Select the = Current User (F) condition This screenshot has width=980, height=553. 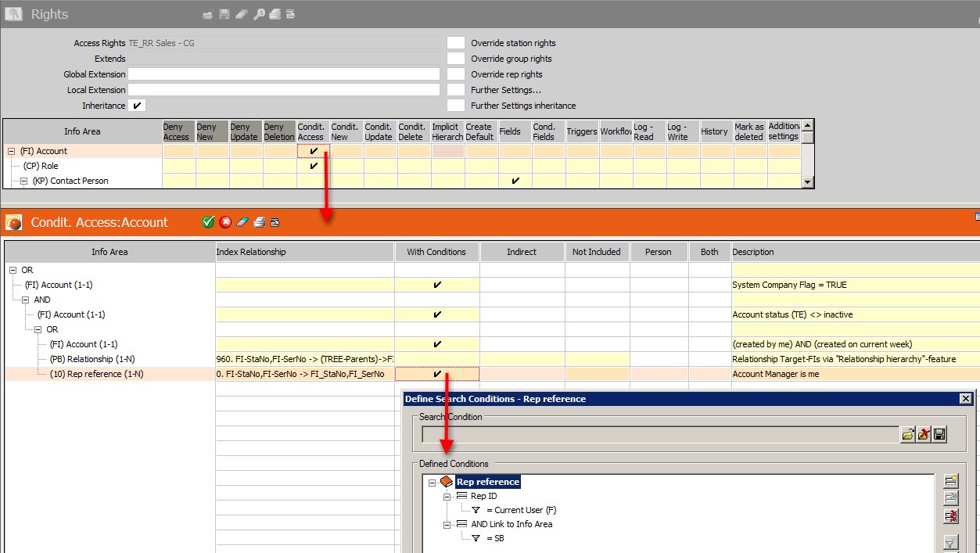point(525,510)
